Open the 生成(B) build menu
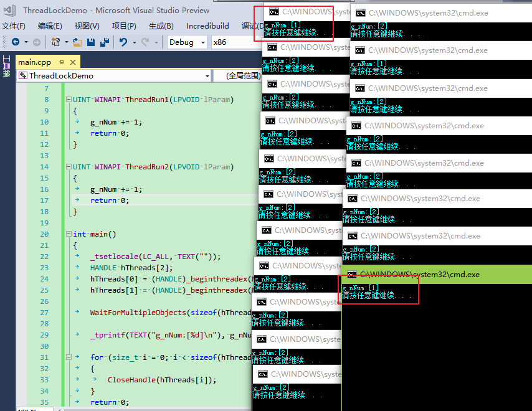 point(161,26)
